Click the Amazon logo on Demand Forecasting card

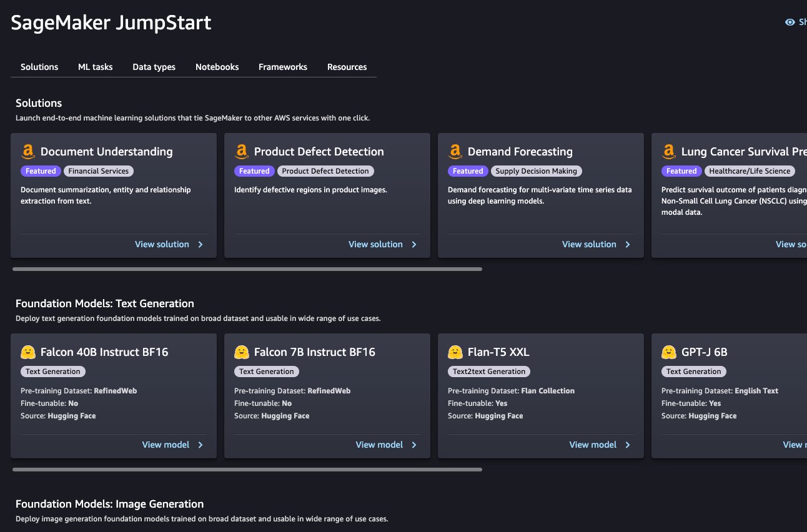click(x=455, y=152)
